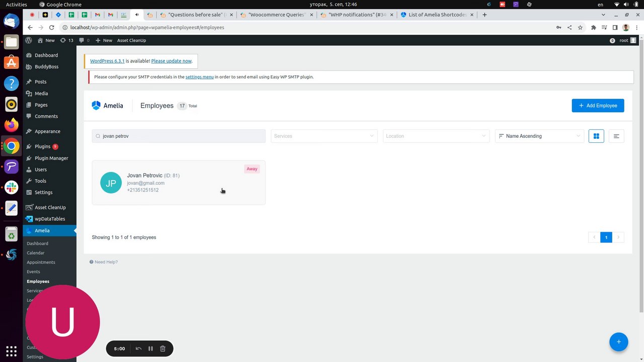This screenshot has height=362, width=644.
Task: Pause the screen recording
Action: [x=150, y=348]
